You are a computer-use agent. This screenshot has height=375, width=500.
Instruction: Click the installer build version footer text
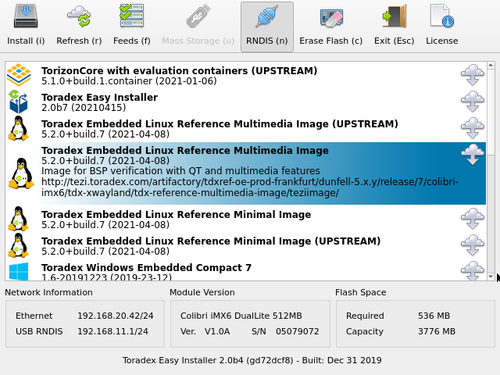pos(252,360)
